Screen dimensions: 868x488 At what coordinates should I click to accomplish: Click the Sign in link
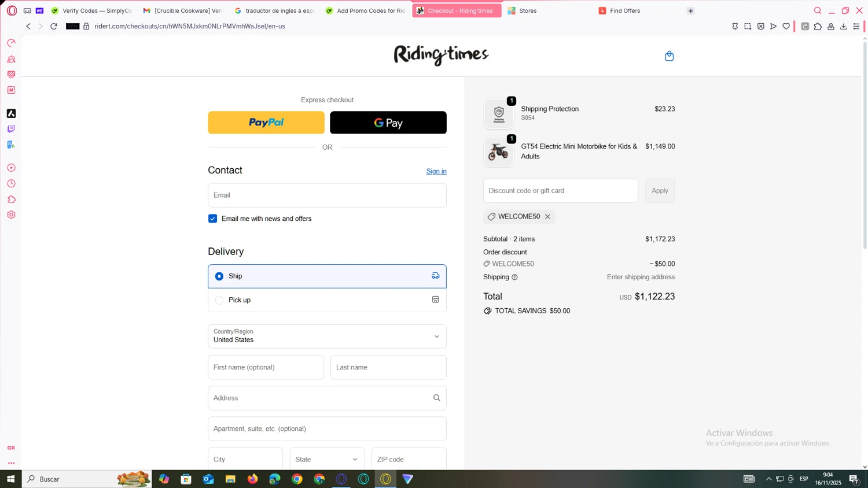(436, 171)
